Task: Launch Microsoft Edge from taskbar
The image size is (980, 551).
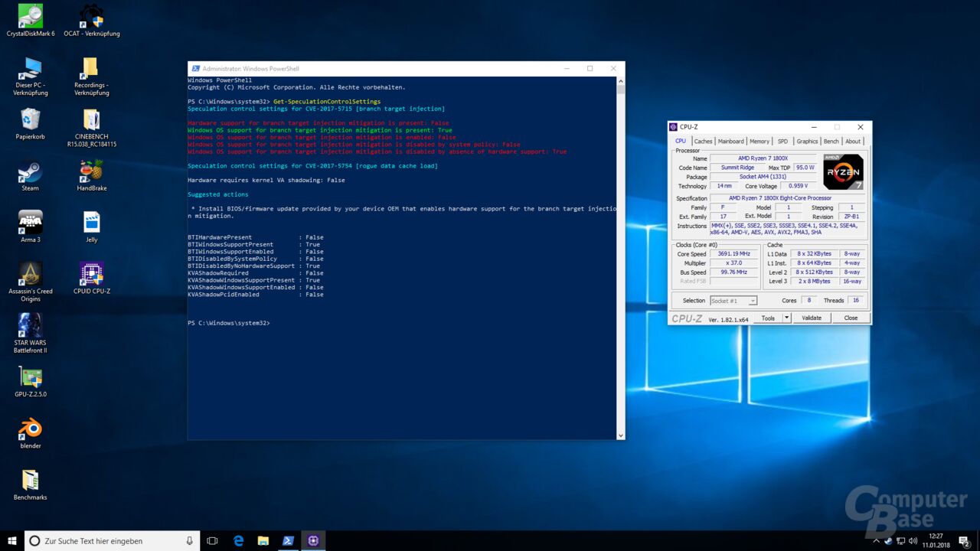Action: 238,541
